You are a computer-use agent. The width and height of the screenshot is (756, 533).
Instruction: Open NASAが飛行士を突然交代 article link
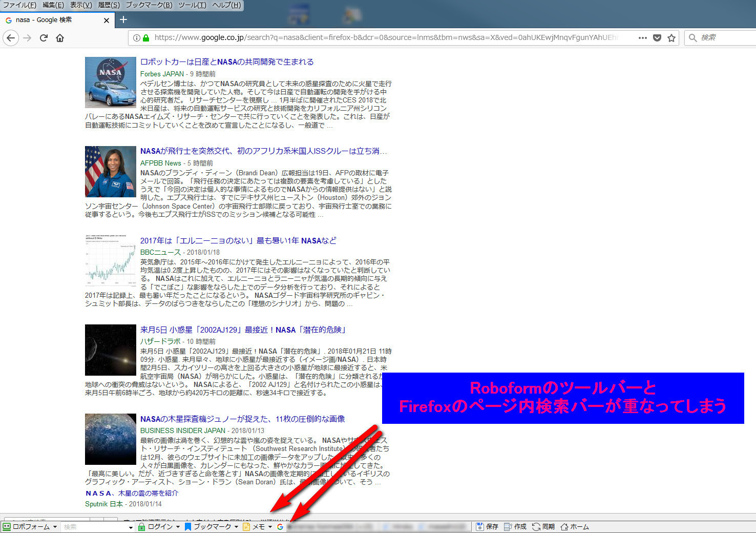[x=264, y=151]
